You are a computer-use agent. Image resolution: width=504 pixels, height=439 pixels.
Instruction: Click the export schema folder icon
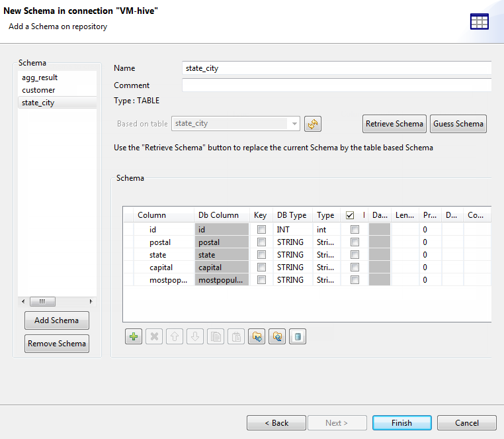(x=277, y=336)
